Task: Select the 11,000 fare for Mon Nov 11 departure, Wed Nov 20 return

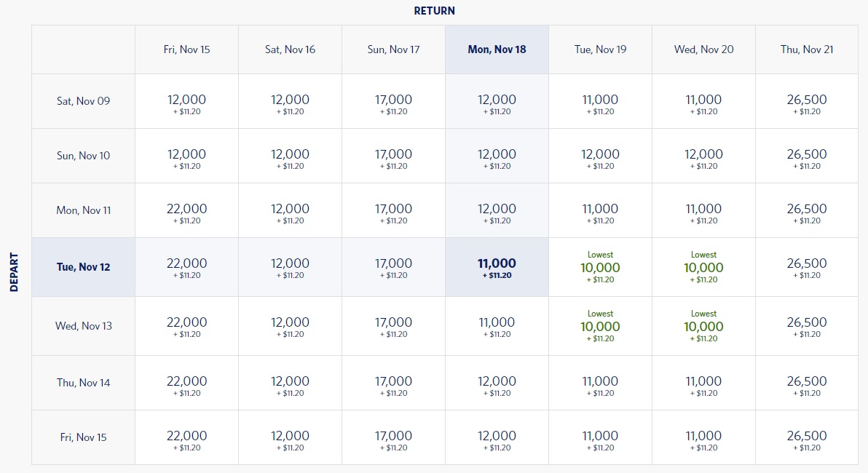Action: click(703, 212)
